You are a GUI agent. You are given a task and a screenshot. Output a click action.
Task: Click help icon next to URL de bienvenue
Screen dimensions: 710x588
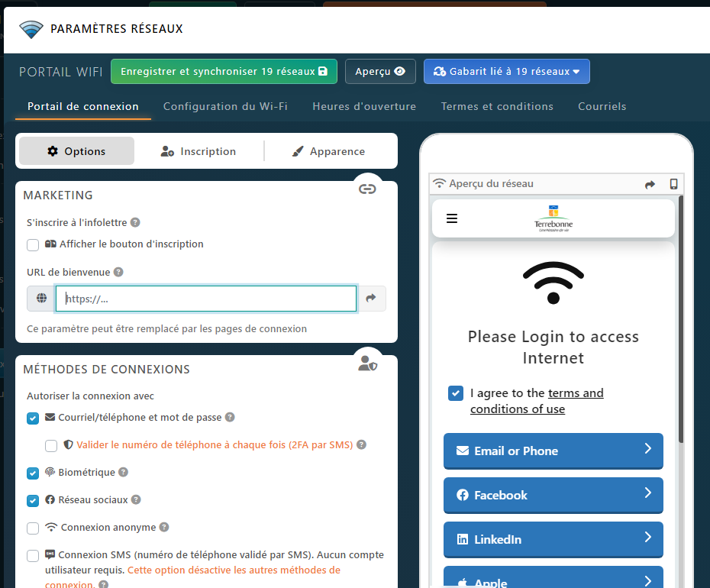coord(118,272)
